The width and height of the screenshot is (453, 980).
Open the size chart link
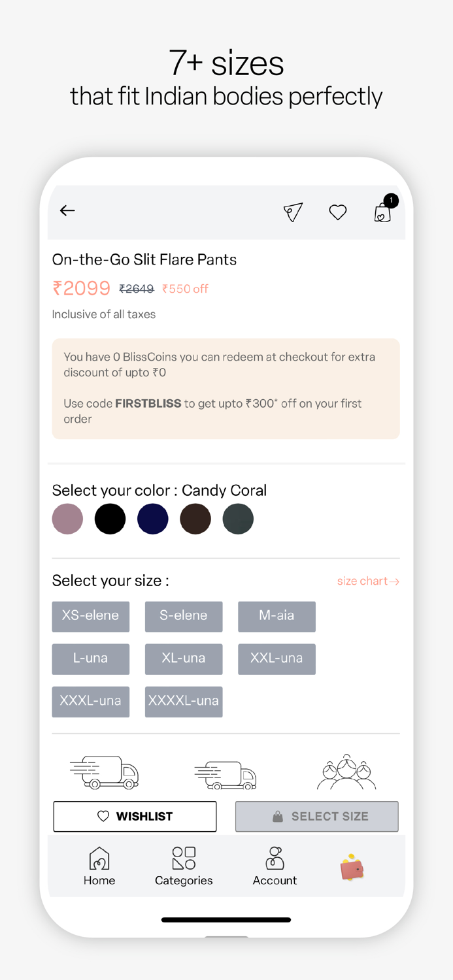coord(367,581)
